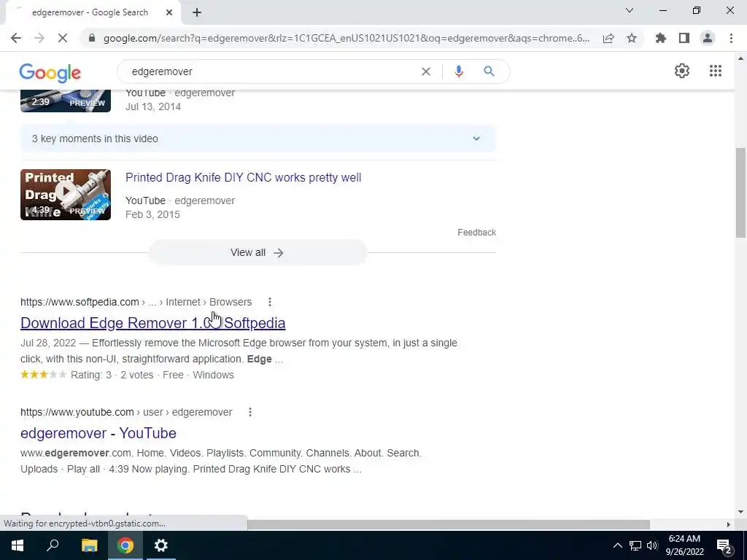Open the Google apps grid
The width and height of the screenshot is (747, 560).
pos(715,71)
